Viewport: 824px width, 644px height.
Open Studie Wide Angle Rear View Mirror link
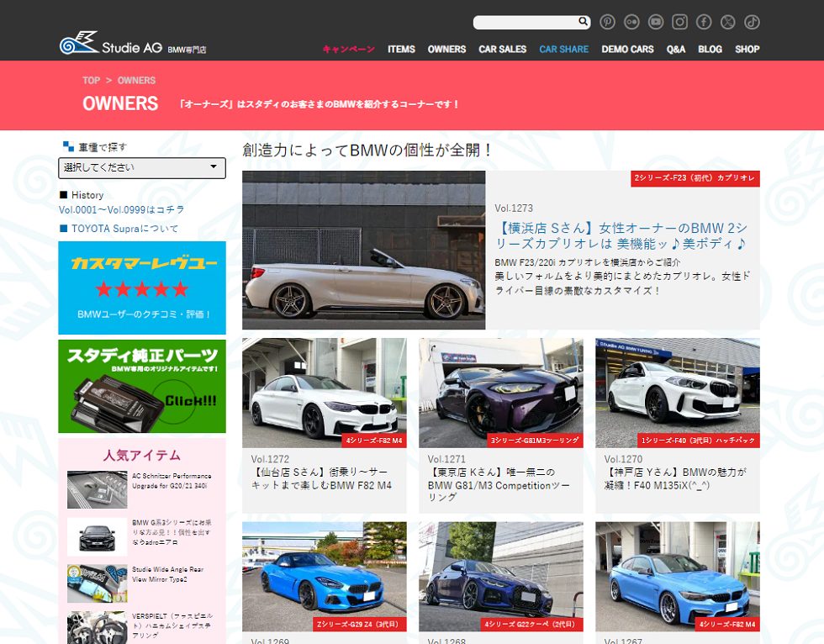[168, 574]
